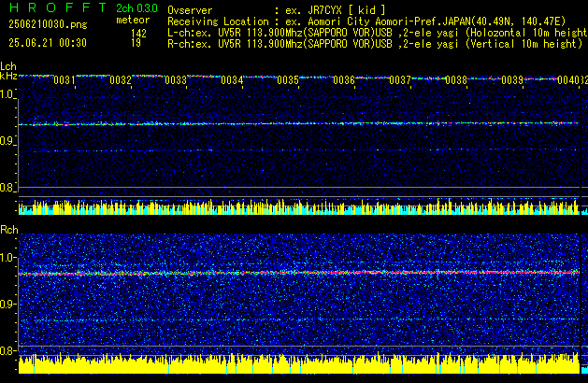Select the 0035 time marker
The width and height of the screenshot is (588, 383).
pos(288,80)
